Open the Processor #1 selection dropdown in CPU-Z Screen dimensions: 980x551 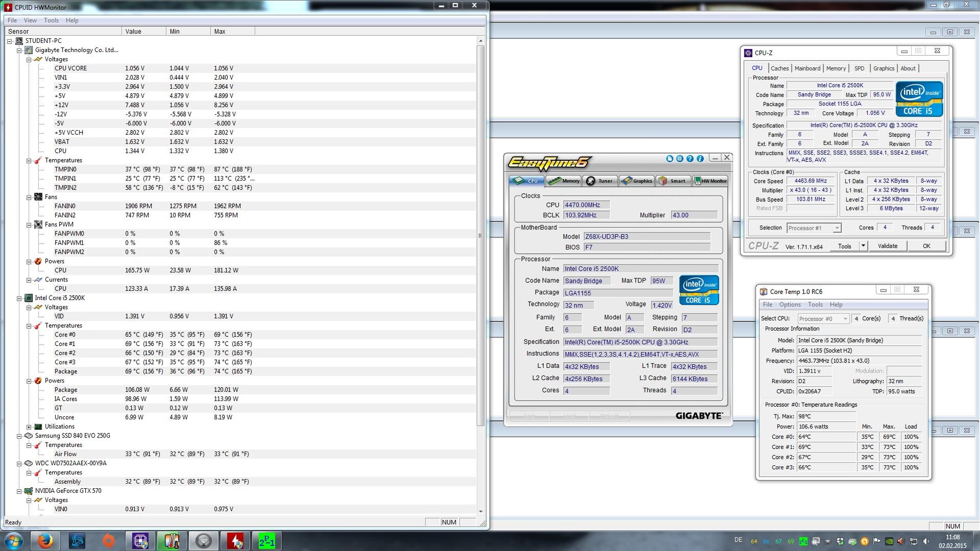[814, 228]
